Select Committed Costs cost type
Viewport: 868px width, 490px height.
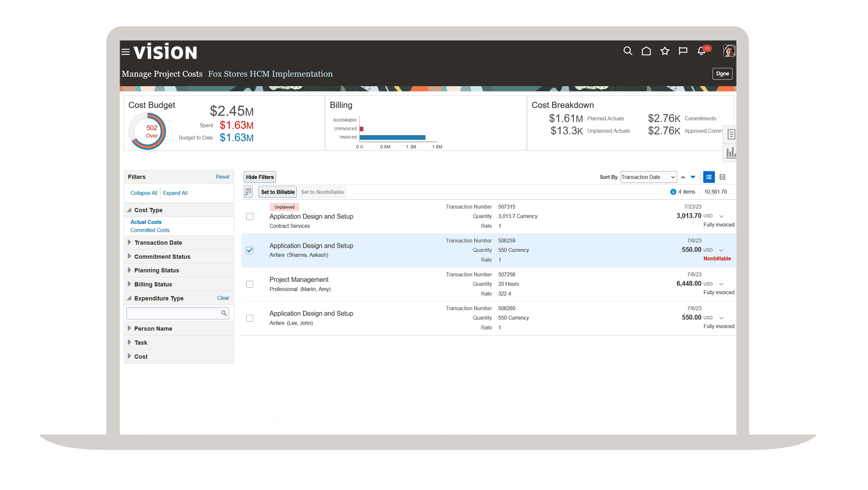[x=150, y=230]
